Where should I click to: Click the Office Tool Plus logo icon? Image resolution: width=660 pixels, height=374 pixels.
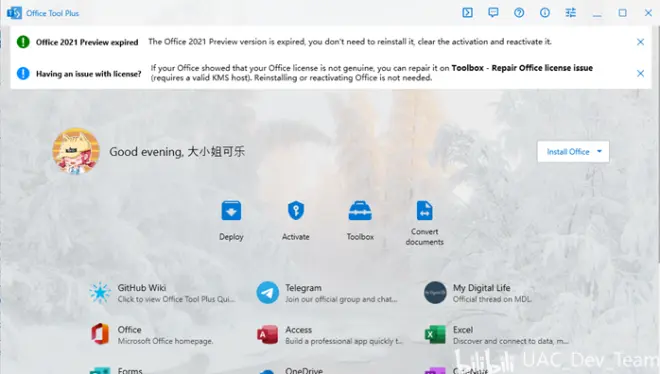click(x=14, y=13)
